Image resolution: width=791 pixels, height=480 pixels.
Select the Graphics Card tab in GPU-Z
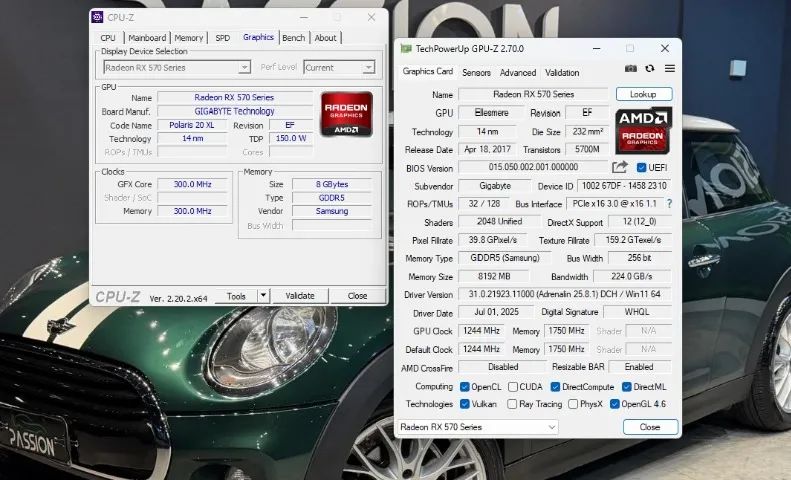point(428,72)
